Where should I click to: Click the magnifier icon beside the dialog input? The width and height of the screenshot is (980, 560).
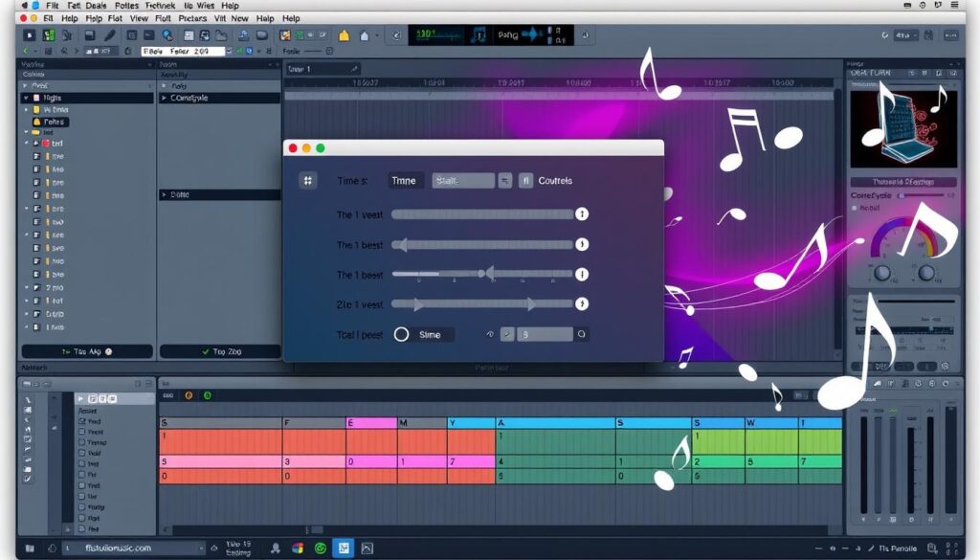click(581, 334)
